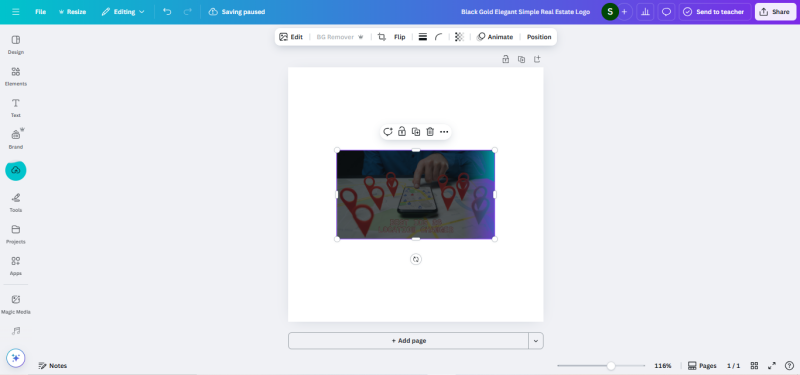Open more options ellipsis for the image

[x=444, y=132]
